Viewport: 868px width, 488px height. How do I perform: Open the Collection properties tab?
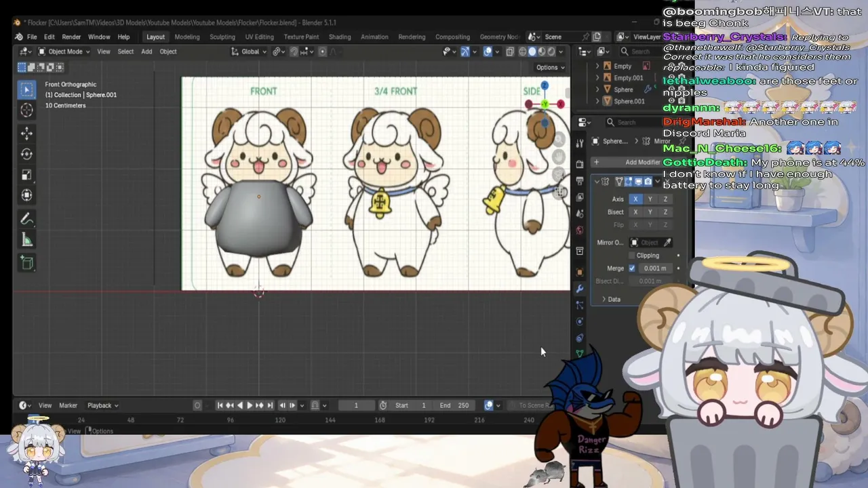pyautogui.click(x=579, y=251)
